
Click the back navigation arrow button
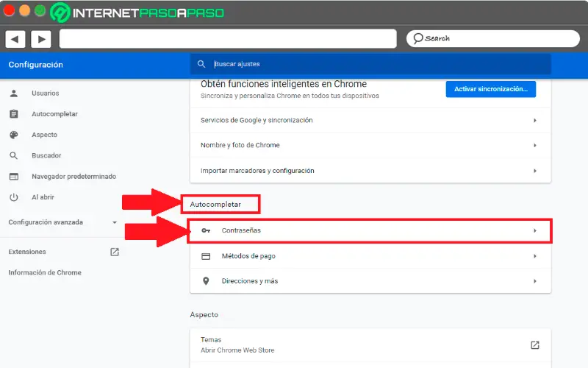(15, 39)
